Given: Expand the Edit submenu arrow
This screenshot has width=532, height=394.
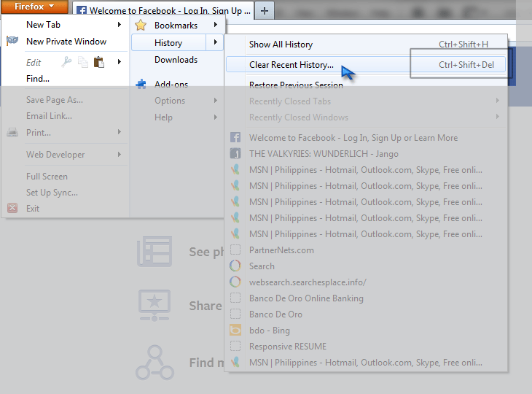Looking at the screenshot, I should [120, 62].
